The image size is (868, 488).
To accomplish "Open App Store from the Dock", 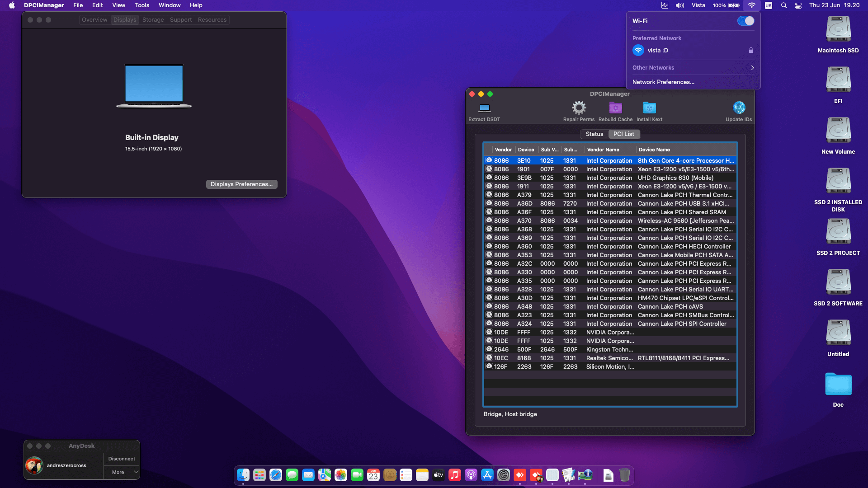I will [487, 475].
